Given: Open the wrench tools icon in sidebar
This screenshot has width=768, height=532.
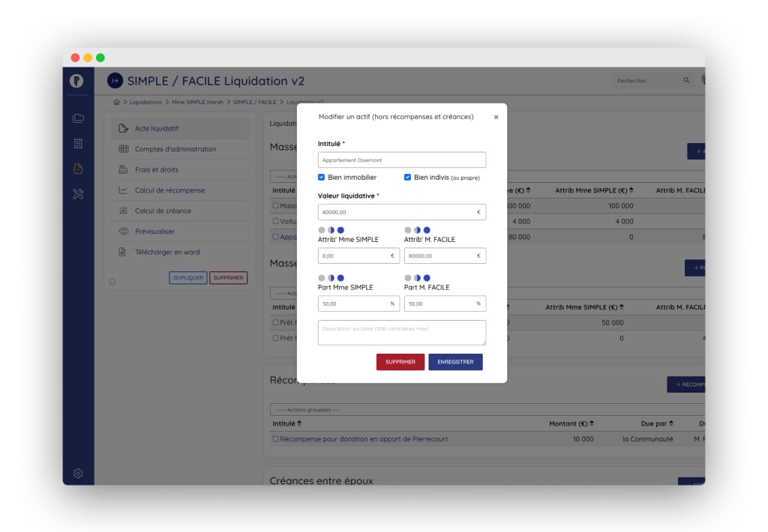Looking at the screenshot, I should click(x=78, y=194).
